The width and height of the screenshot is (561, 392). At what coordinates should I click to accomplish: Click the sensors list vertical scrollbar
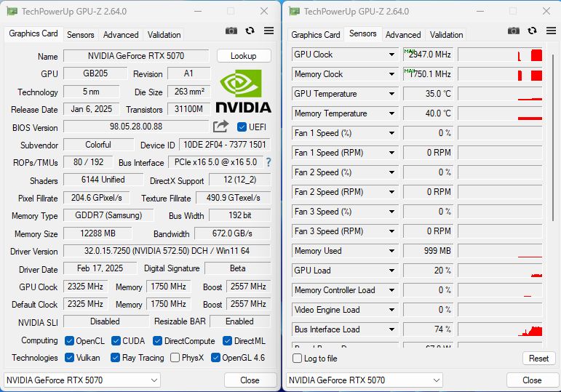(x=553, y=137)
